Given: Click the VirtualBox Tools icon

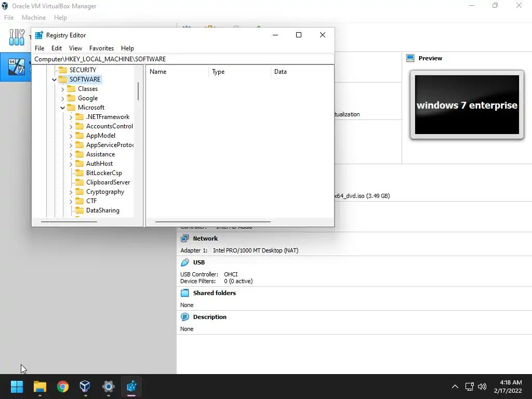Looking at the screenshot, I should click(17, 37).
